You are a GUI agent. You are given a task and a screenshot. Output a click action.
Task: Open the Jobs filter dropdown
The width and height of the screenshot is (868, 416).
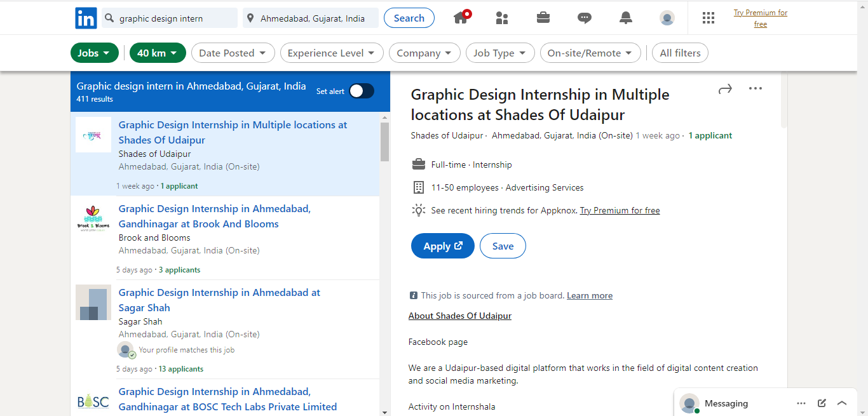tap(94, 53)
